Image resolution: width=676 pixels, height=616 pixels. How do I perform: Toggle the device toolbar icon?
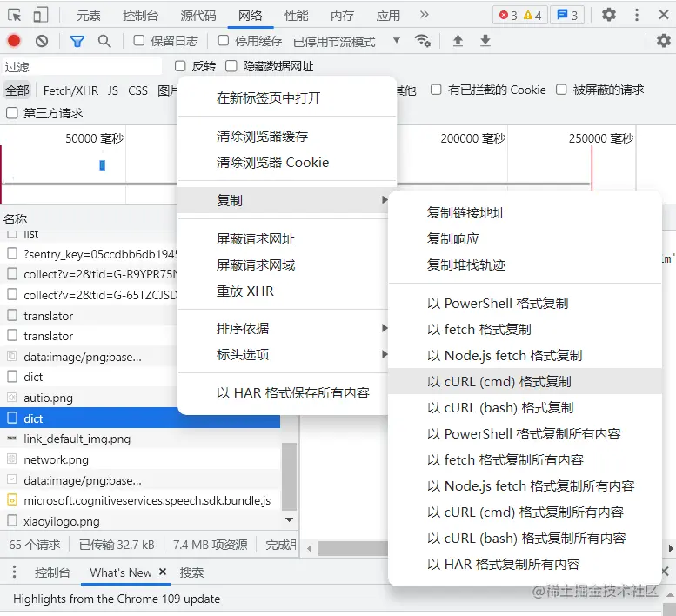(41, 15)
